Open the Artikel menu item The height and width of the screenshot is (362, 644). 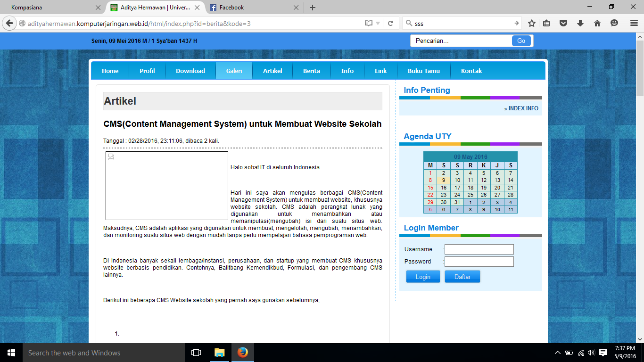point(272,71)
